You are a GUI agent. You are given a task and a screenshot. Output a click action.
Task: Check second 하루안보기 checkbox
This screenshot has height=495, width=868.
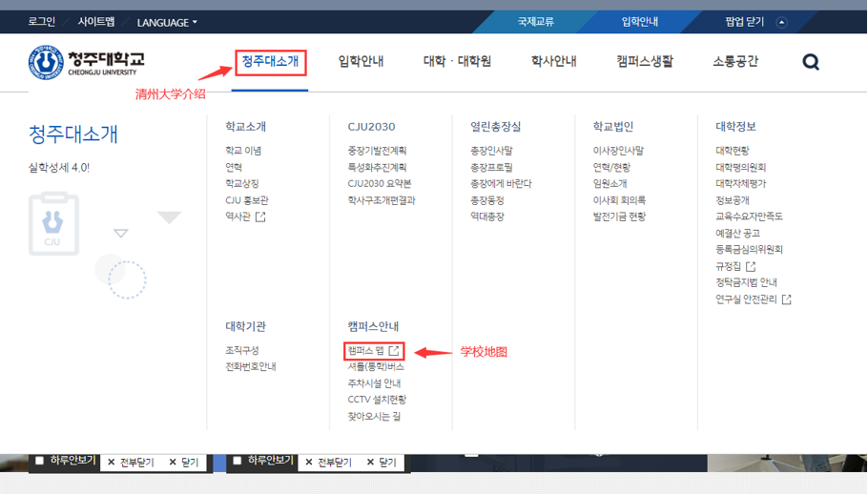tap(237, 461)
